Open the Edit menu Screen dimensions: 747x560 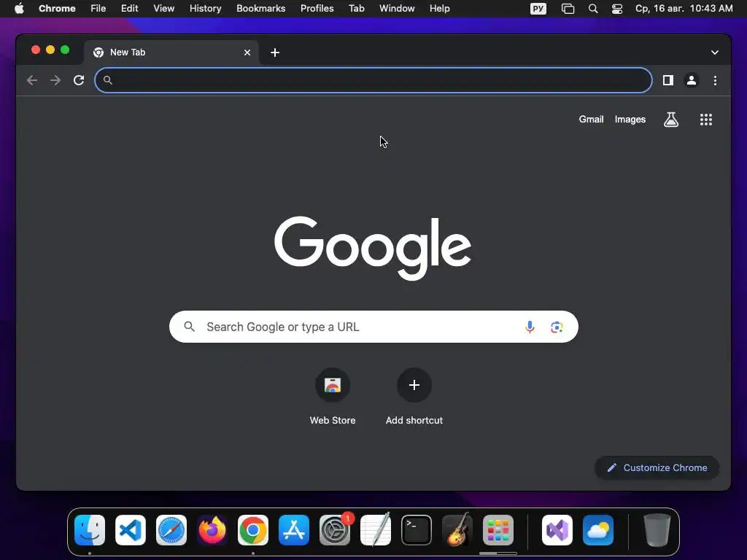pos(130,9)
